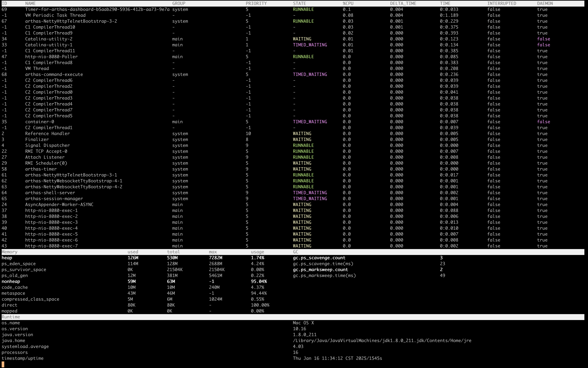Click the timestamp/uptime value
This screenshot has height=368, width=588.
(337, 358)
